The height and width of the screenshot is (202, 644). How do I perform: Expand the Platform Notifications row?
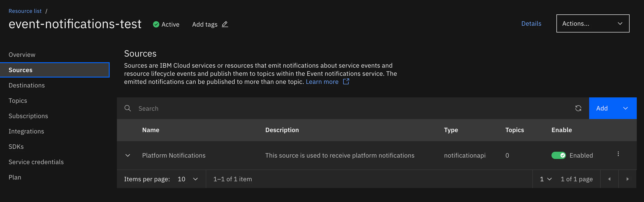click(127, 156)
